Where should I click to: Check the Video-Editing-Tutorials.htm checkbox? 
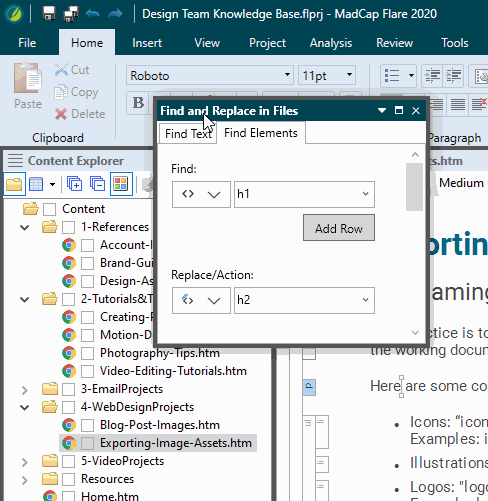pyautogui.click(x=87, y=371)
